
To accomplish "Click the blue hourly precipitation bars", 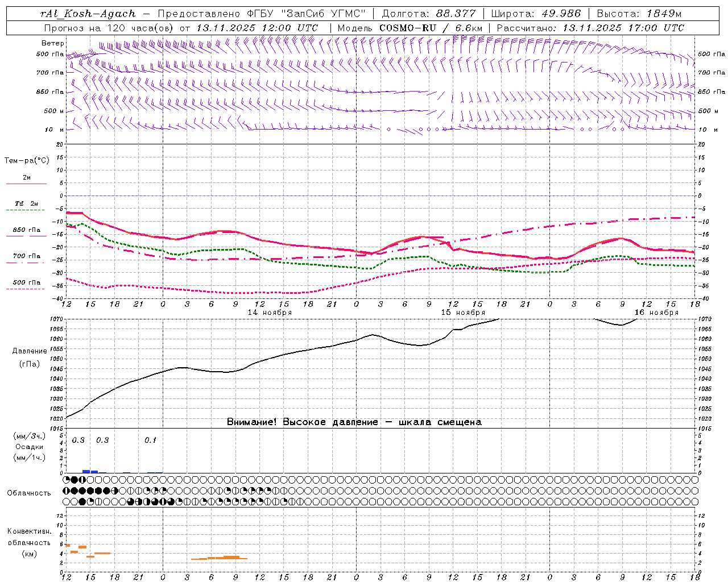I will pos(90,471).
